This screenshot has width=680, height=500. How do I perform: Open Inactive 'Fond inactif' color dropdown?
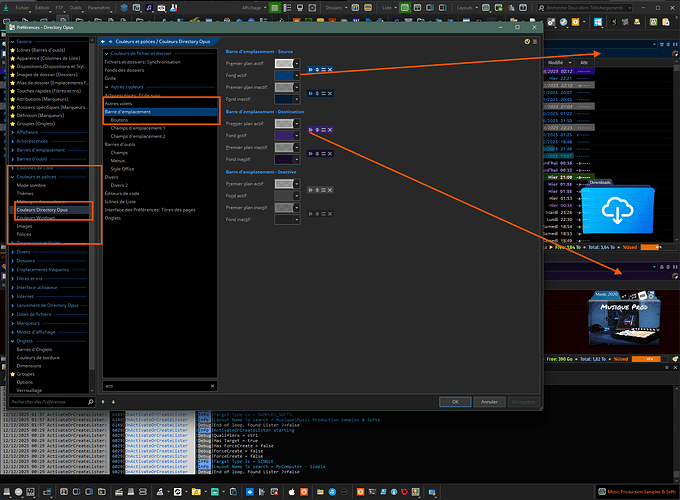(x=299, y=220)
